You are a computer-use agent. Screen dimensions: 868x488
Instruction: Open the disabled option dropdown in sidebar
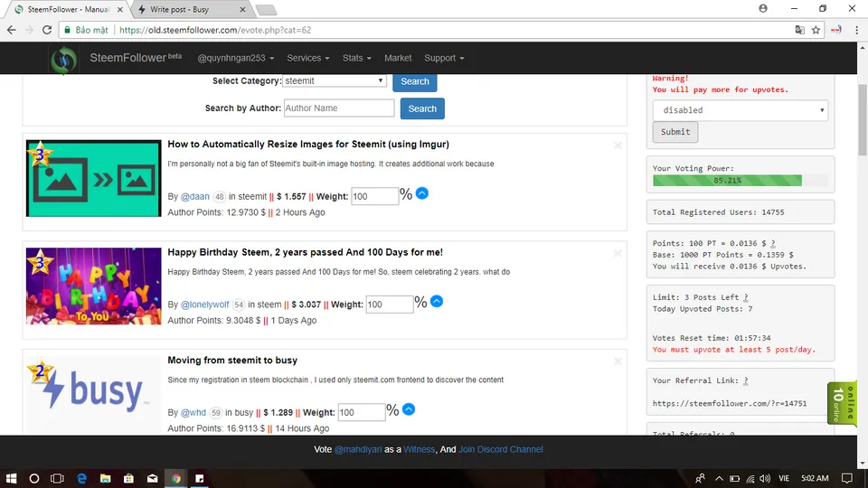[x=741, y=110]
